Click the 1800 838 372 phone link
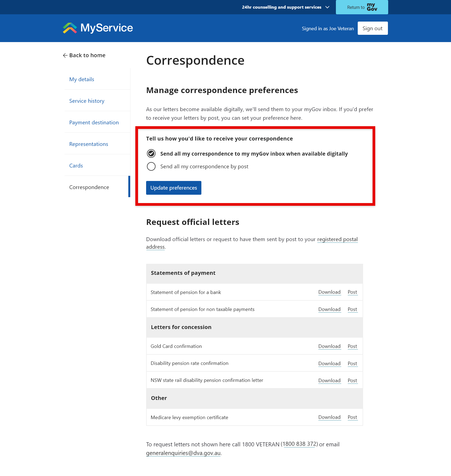Viewport: 451px width, 476px height. pyautogui.click(x=299, y=444)
